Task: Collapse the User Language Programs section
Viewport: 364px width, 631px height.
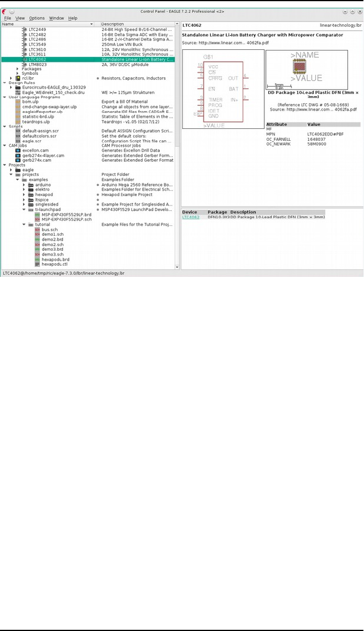Action: tap(4, 97)
